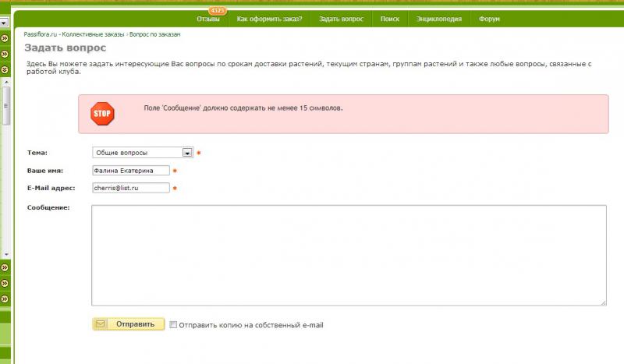Open the Форум menu item
Image resolution: width=624 pixels, height=364 pixels.
point(489,19)
